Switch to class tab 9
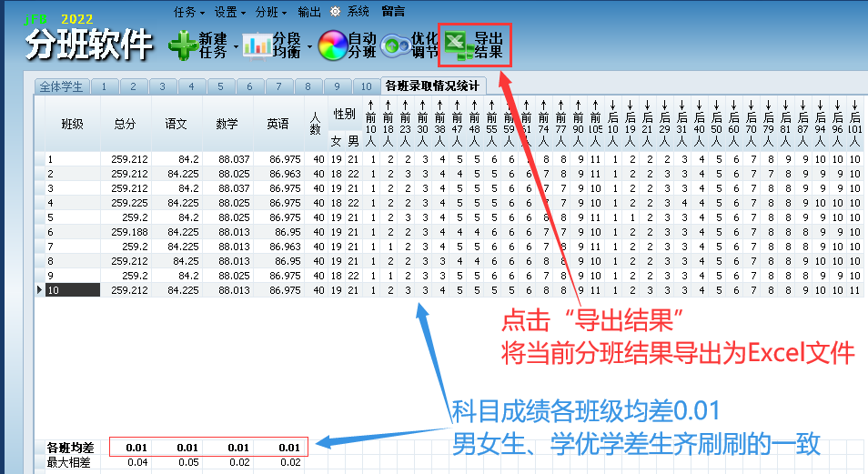The image size is (868, 474). click(x=338, y=86)
